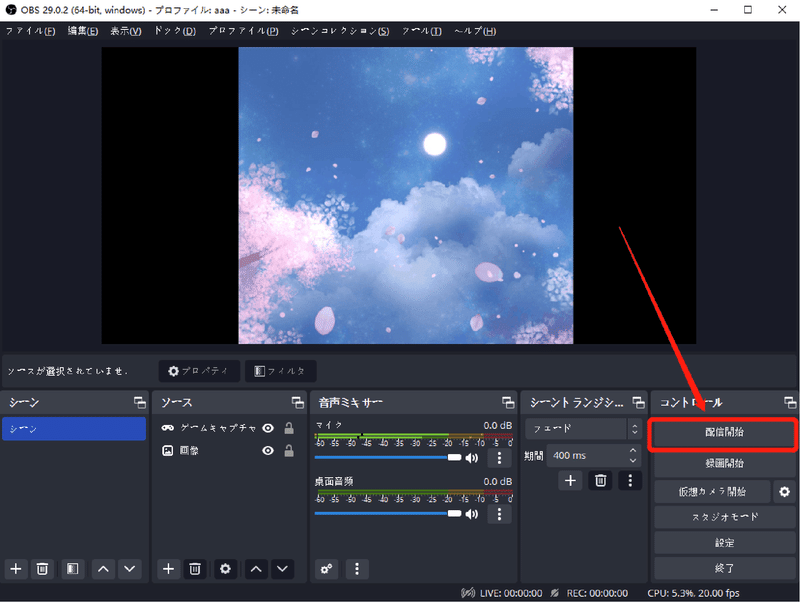
Task: Click the sakura preview image
Action: (406, 195)
